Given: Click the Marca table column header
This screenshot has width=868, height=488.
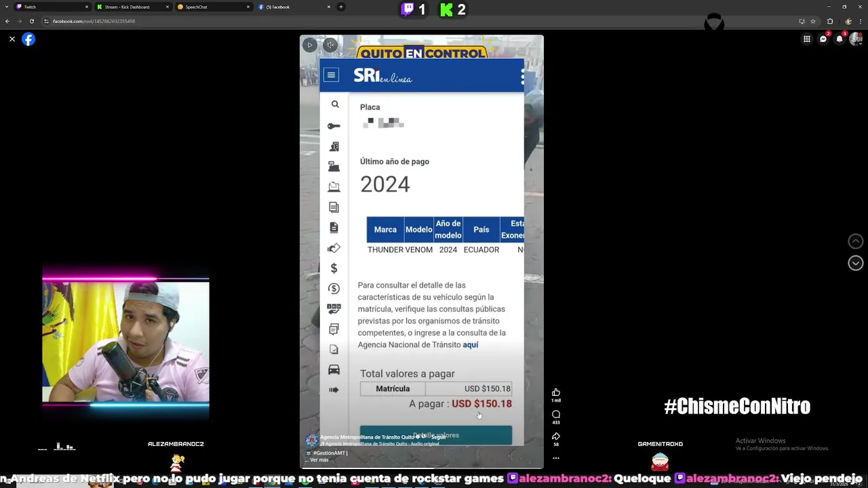Looking at the screenshot, I should pyautogui.click(x=385, y=230).
